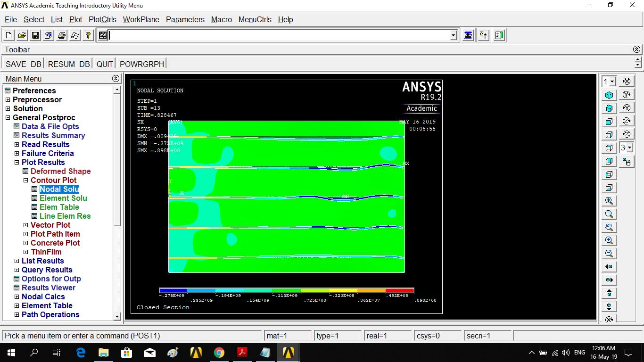Select the Box Zoom plain magnifier icon
Image resolution: width=644 pixels, height=362 pixels.
(x=609, y=214)
